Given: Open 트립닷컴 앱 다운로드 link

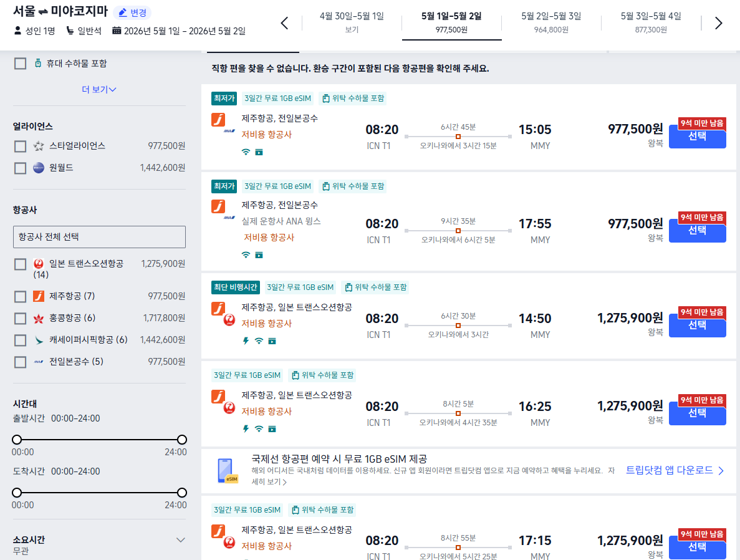Looking at the screenshot, I should tap(675, 470).
